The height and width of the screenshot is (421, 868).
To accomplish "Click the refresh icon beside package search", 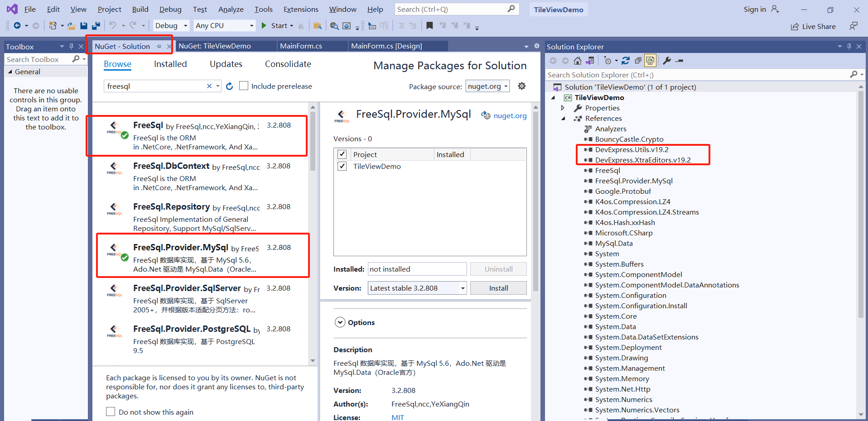I will 230,86.
